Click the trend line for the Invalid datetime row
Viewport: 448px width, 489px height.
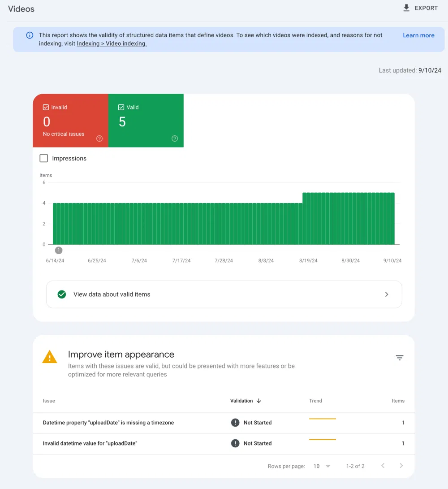click(x=323, y=439)
